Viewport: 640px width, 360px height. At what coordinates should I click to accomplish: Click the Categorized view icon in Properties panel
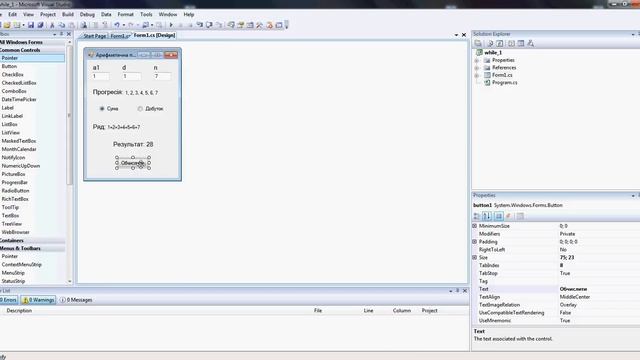(477, 216)
